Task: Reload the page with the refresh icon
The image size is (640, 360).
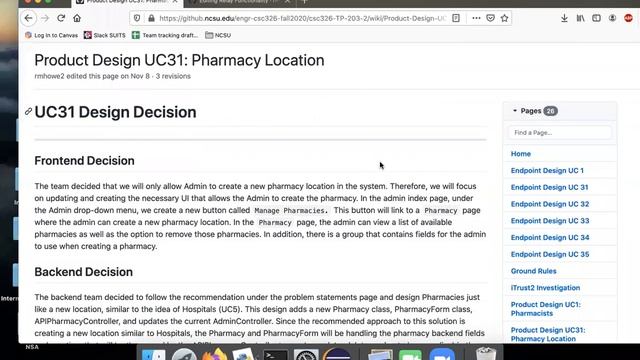Action: click(x=61, y=18)
